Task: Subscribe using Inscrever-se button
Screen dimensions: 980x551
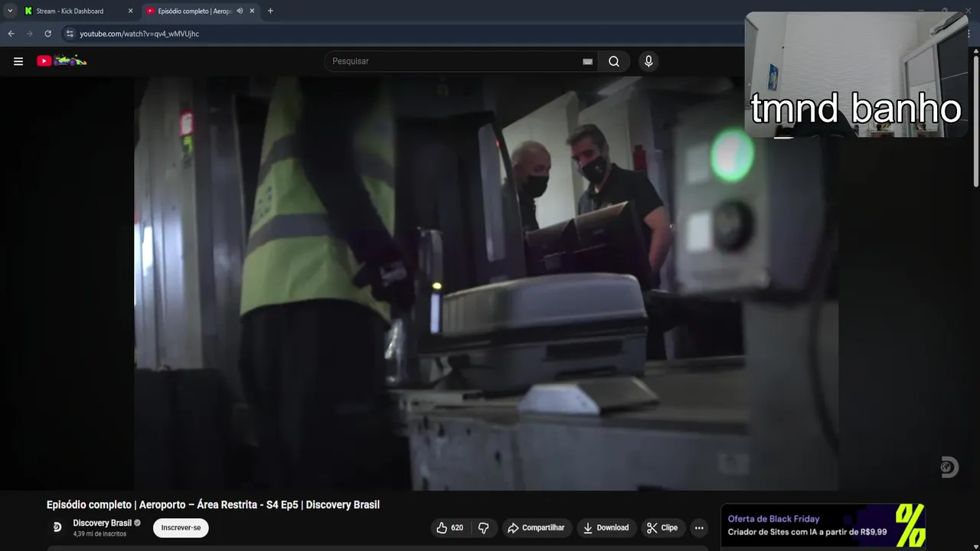Action: point(181,527)
